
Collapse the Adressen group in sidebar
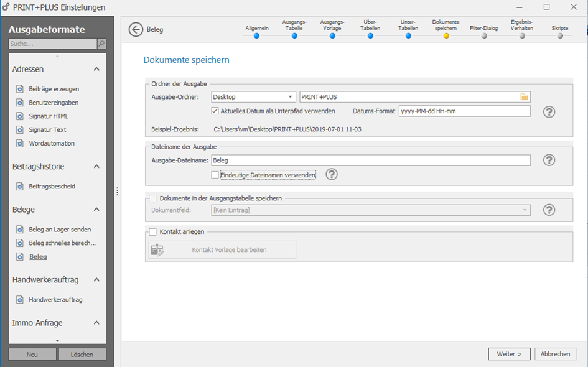tap(96, 69)
